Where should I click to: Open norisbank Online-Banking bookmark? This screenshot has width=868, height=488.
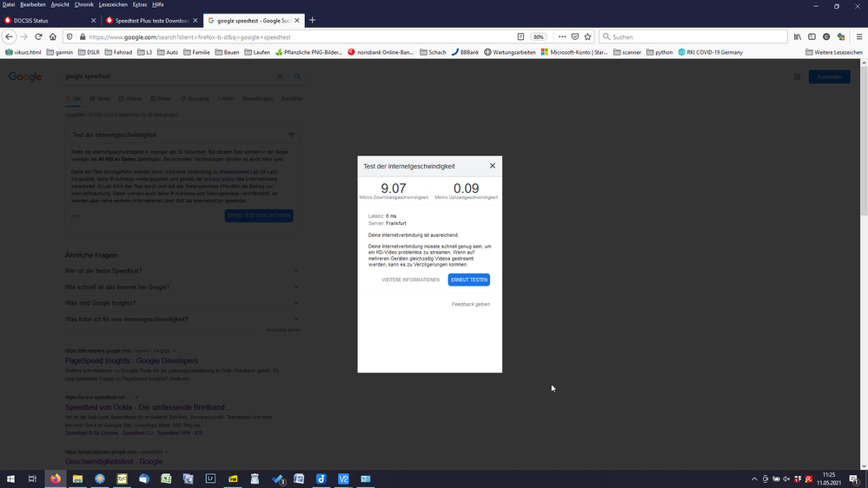[x=381, y=53]
